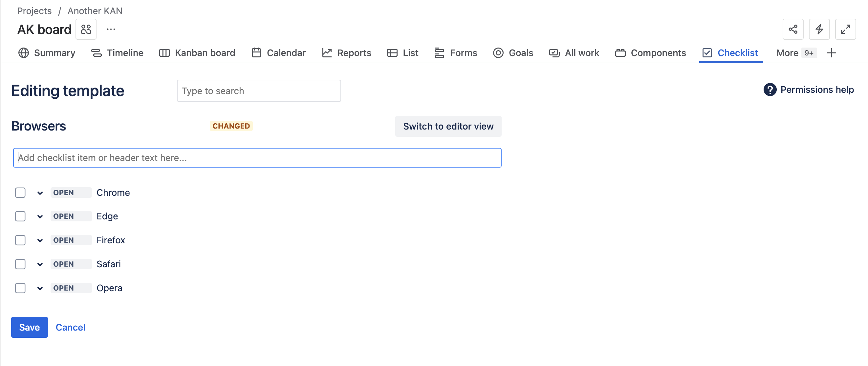868x366 pixels.
Task: Open the three-dot more actions menu
Action: tap(111, 29)
